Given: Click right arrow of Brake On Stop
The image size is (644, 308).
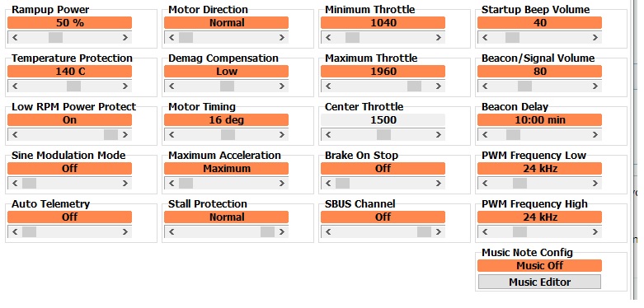Looking at the screenshot, I should (438, 184).
